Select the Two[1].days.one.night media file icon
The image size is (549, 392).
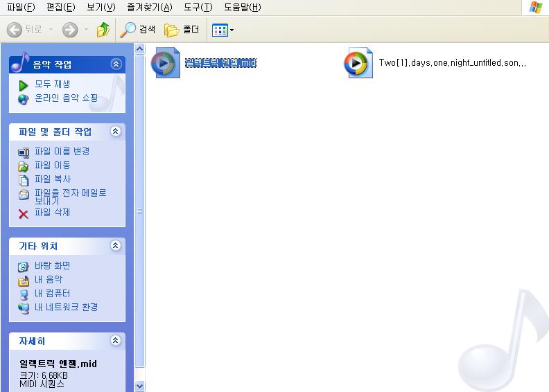point(358,63)
